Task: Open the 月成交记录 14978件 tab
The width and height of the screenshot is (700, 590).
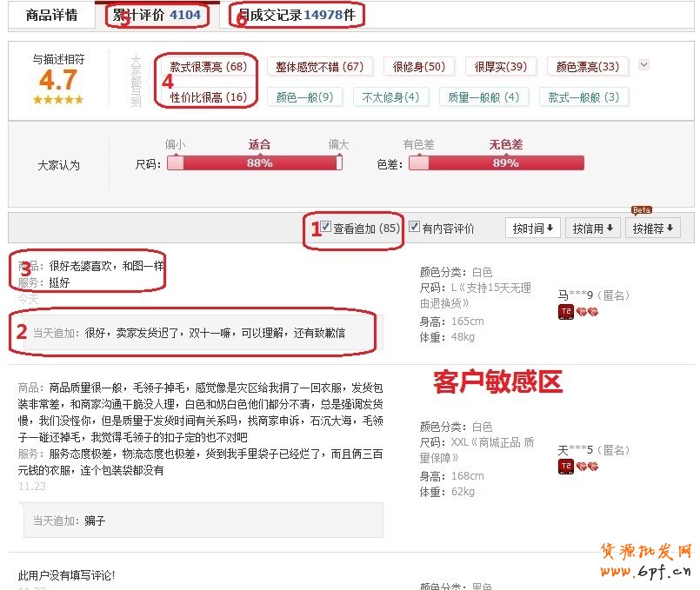Action: click(297, 15)
